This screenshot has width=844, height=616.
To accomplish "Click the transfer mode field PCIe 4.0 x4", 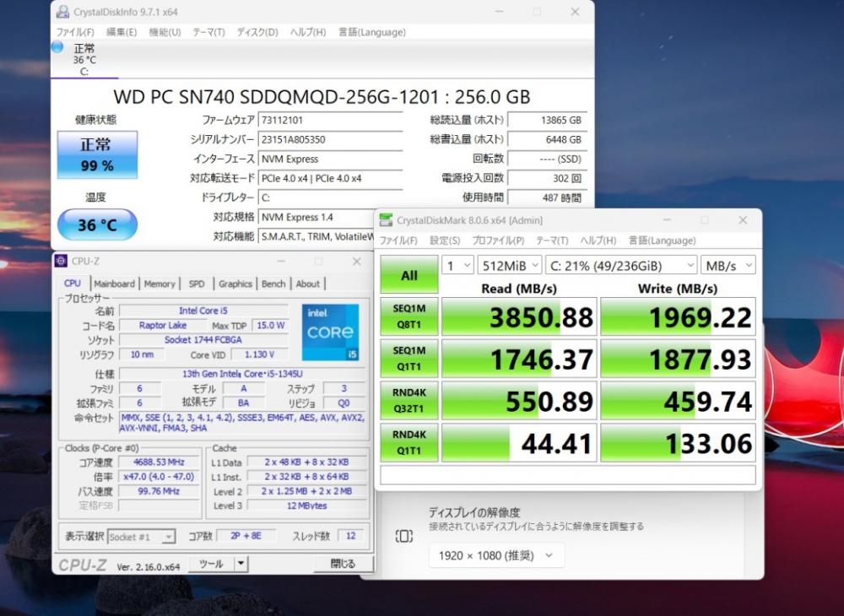I will (331, 178).
